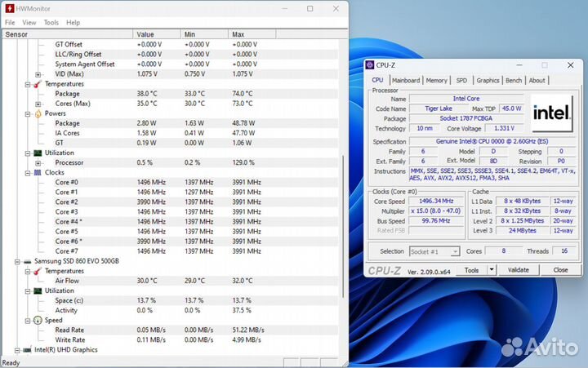This screenshot has height=368, width=588.
Task: Click the Min column header
Action: coord(204,34)
